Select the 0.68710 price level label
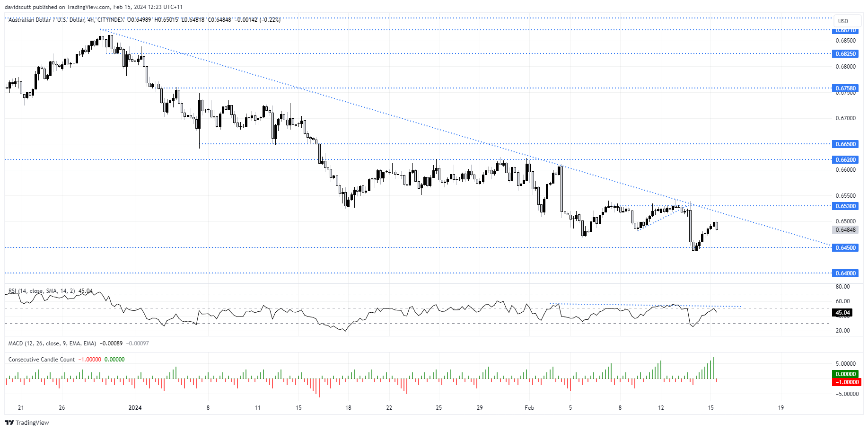The height and width of the screenshot is (431, 868). 845,30
